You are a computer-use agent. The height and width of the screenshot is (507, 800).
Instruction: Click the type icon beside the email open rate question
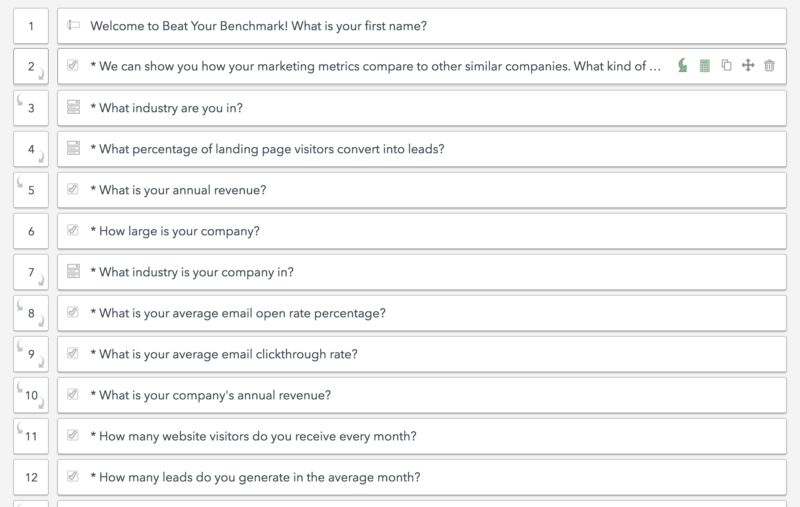pos(73,313)
